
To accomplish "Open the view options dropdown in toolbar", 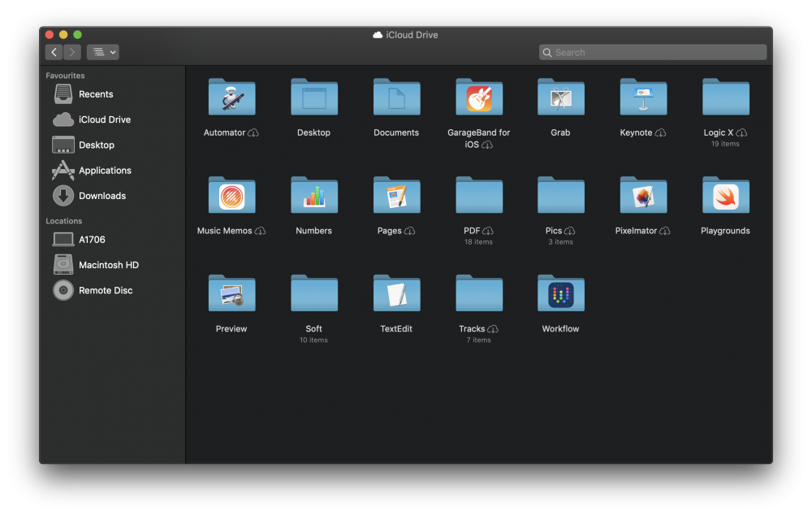I will pyautogui.click(x=103, y=52).
